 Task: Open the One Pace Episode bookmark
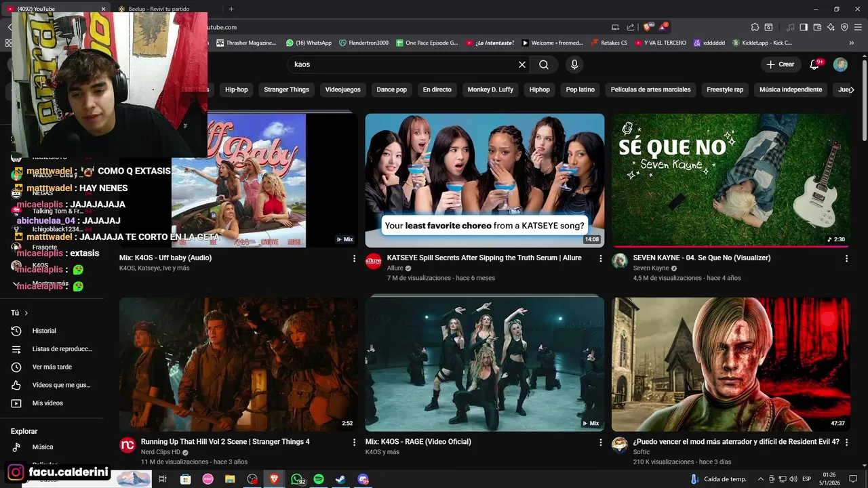[x=427, y=43]
